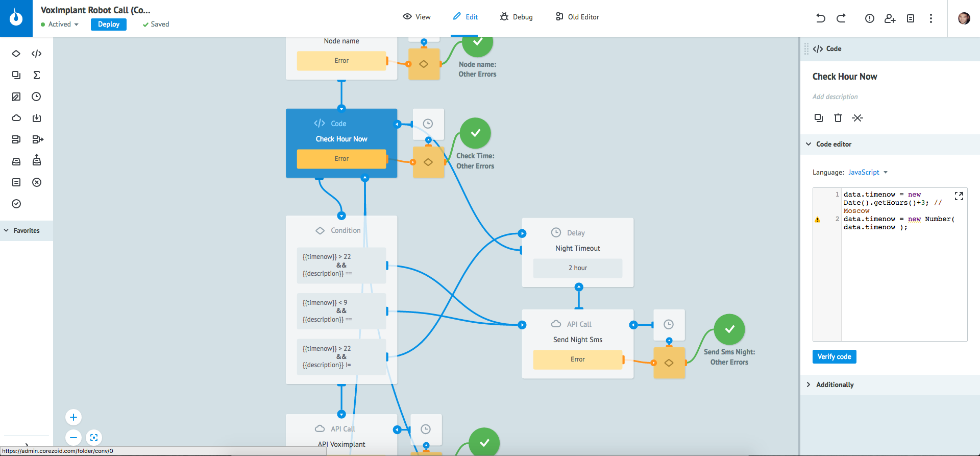Open the JavaScript language dropdown
This screenshot has height=456, width=980.
(x=868, y=172)
